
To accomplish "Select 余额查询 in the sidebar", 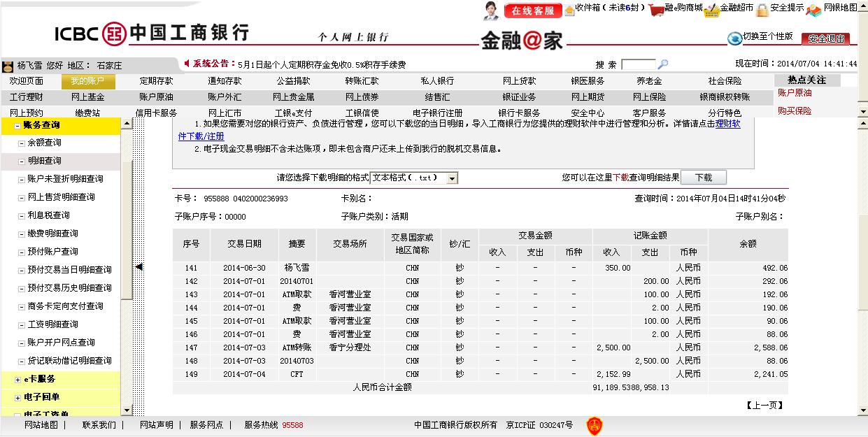I will (44, 143).
